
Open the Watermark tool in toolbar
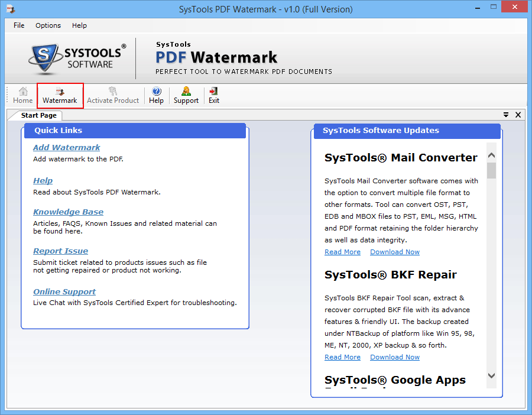[x=60, y=96]
